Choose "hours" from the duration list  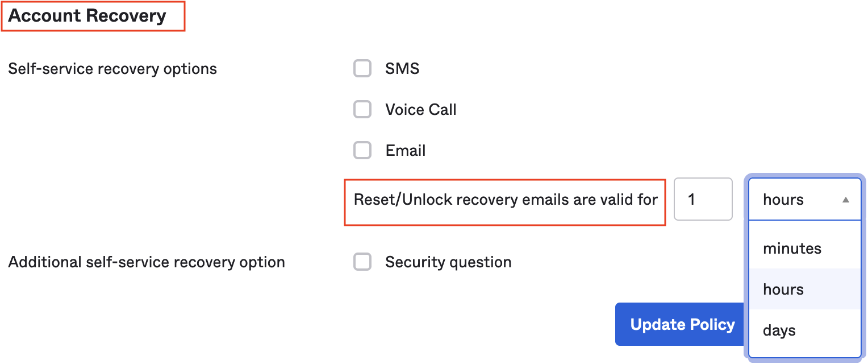783,289
